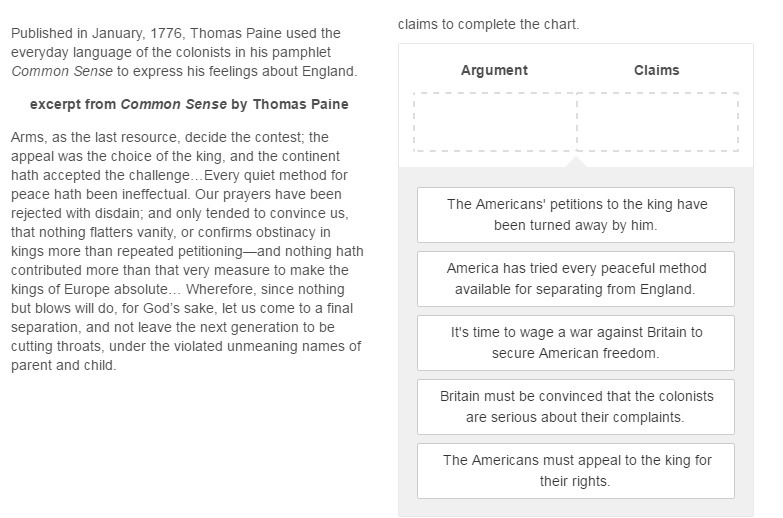Click the 'excerpt from Common Sense' heading

(189, 104)
